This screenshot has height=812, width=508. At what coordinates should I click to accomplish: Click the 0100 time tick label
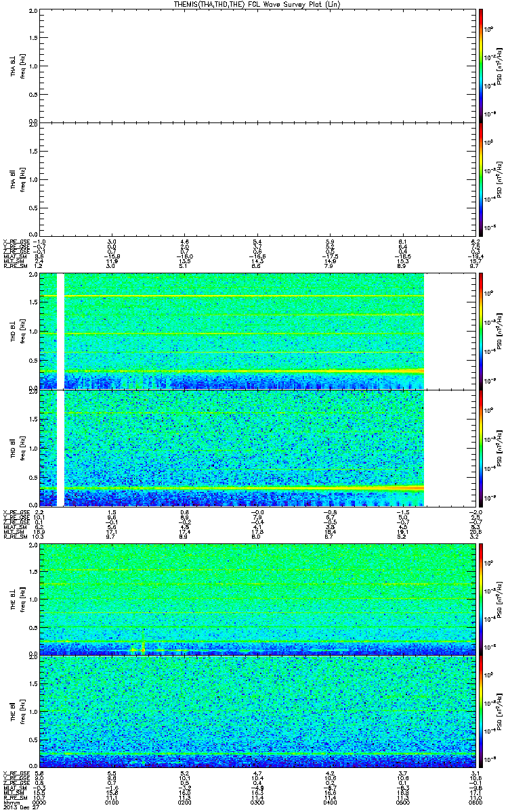(x=111, y=802)
